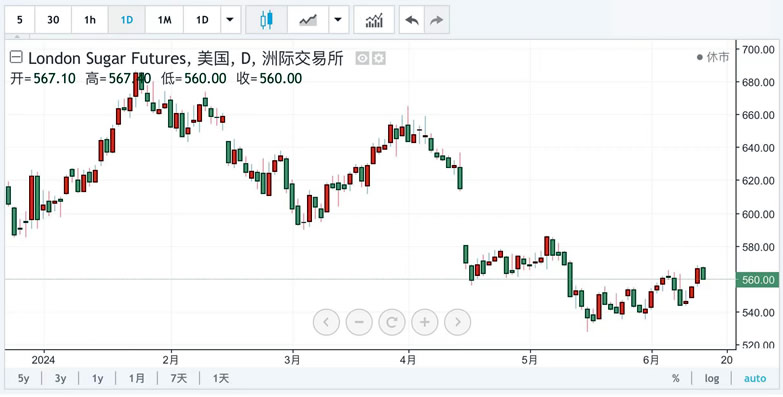783x397 pixels.
Task: Toggle log scale mode
Action: pyautogui.click(x=712, y=379)
